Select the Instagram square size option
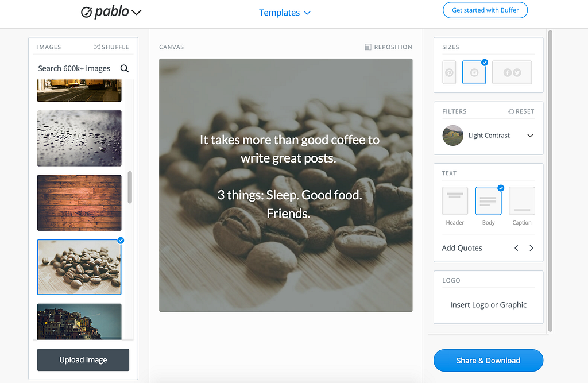Screen dimensions: 588x383 coord(474,72)
